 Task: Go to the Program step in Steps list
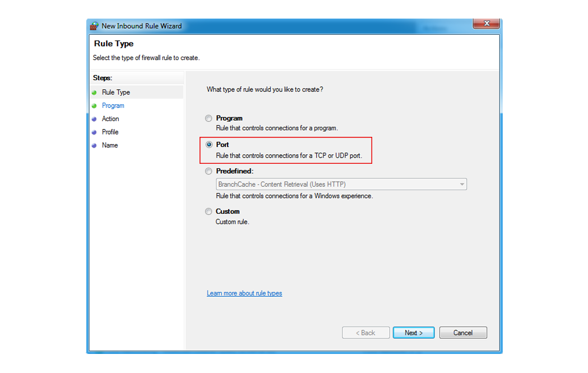click(x=113, y=106)
